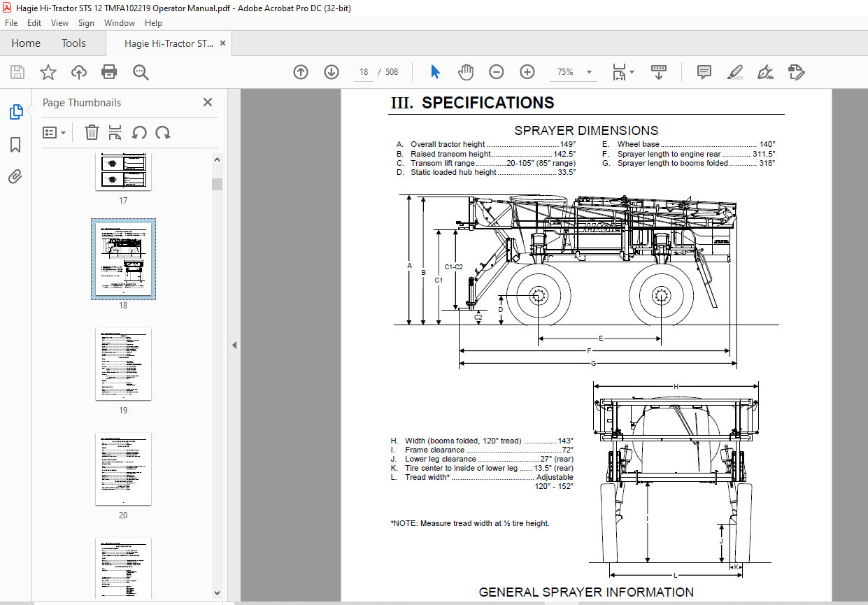Viewport: 868px width, 605px height.
Task: Go to previous page arrow icon
Action: [301, 72]
